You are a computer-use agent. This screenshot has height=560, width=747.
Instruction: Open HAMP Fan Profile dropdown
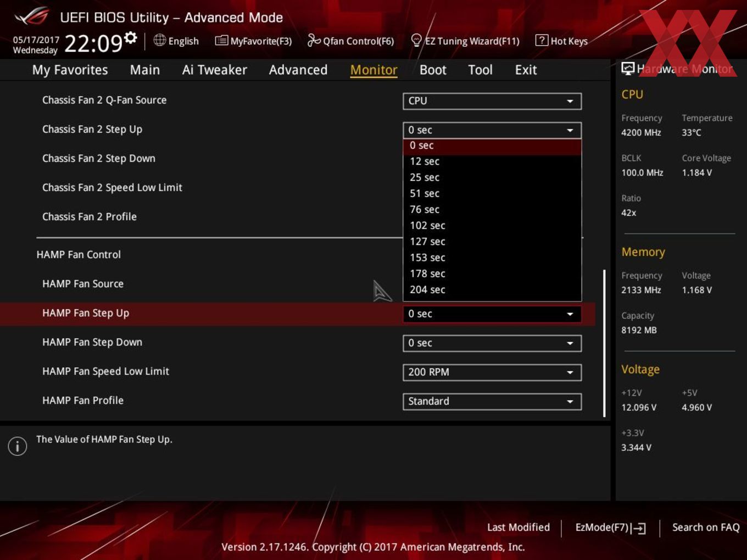(x=492, y=401)
